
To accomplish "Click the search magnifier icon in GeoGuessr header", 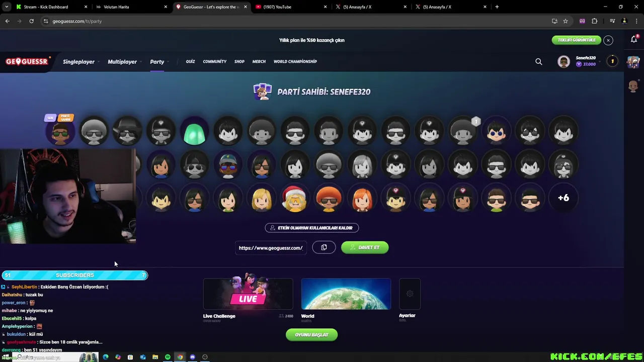I will (539, 62).
